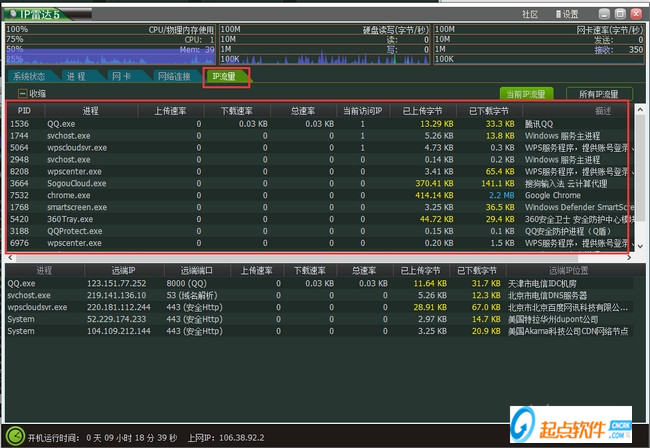Viewport: 650px width, 448px height.
Task: Click the 远端IP位置 column header
Action: coord(569,271)
